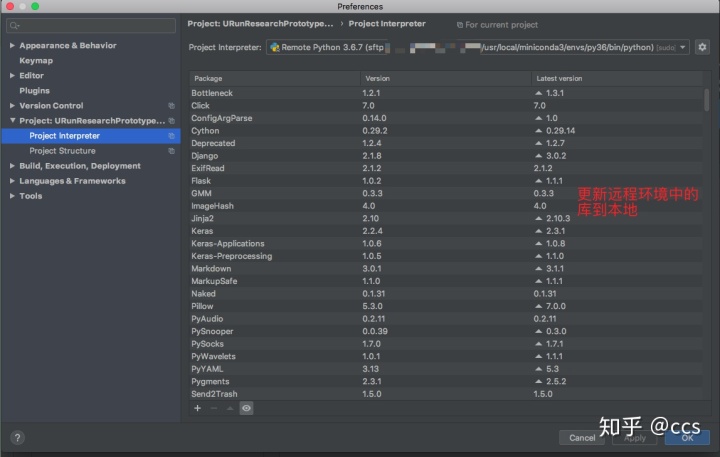The image size is (720, 457).
Task: Select the PySocks package row
Action: [x=446, y=344]
